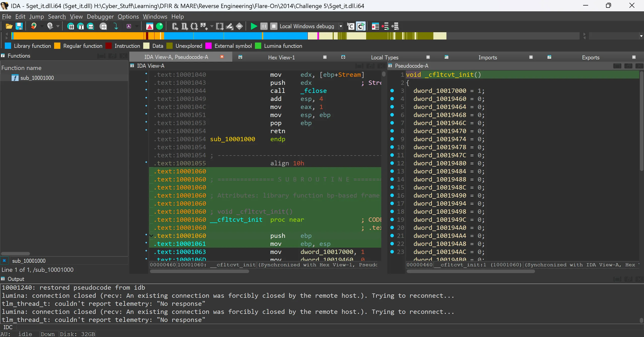644x337 pixels.
Task: Save the database with floppy icon
Action: click(19, 26)
